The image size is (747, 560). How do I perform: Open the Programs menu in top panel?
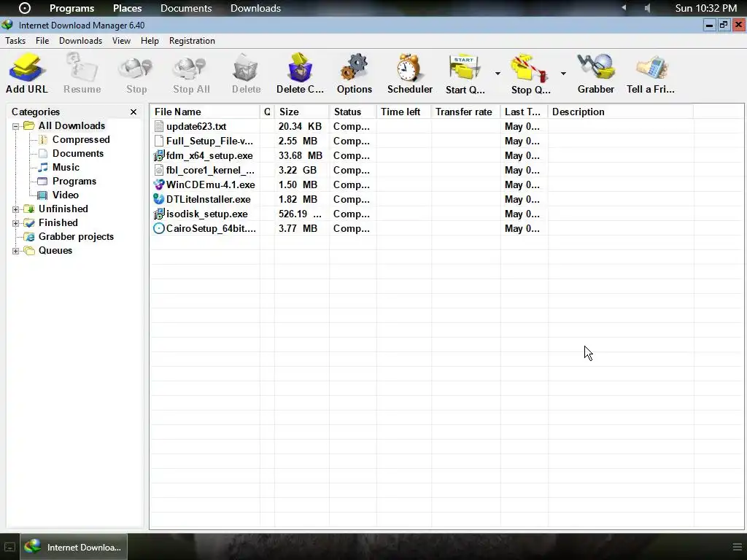pos(72,8)
